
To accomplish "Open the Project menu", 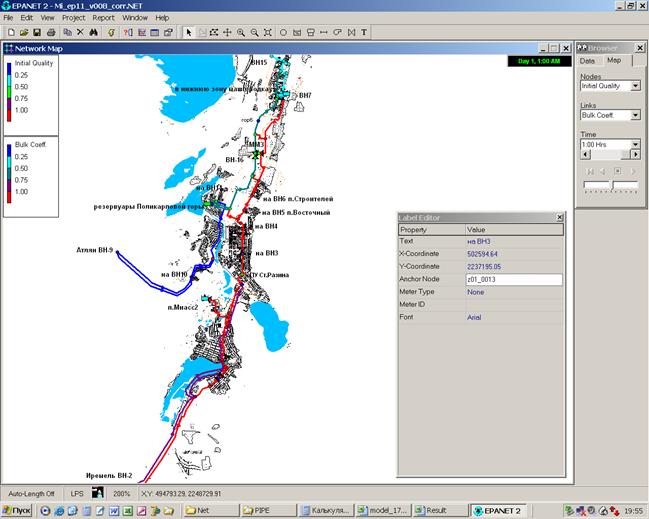I will tap(73, 18).
